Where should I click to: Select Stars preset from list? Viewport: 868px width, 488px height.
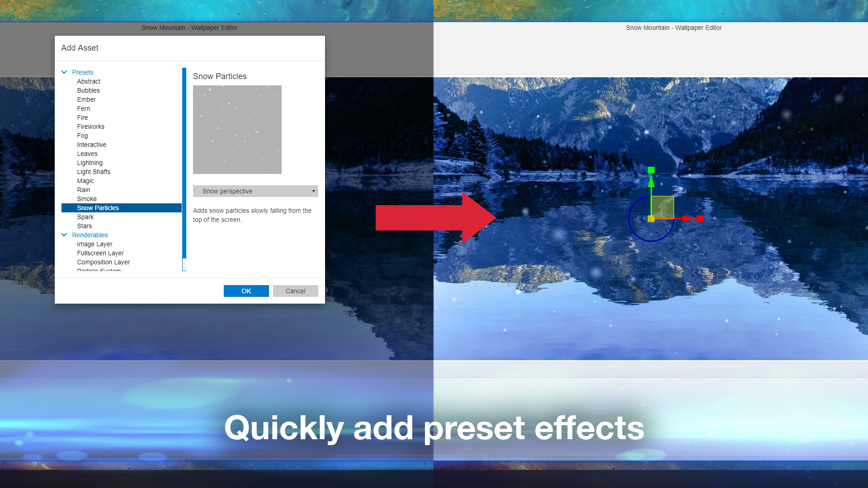(84, 226)
